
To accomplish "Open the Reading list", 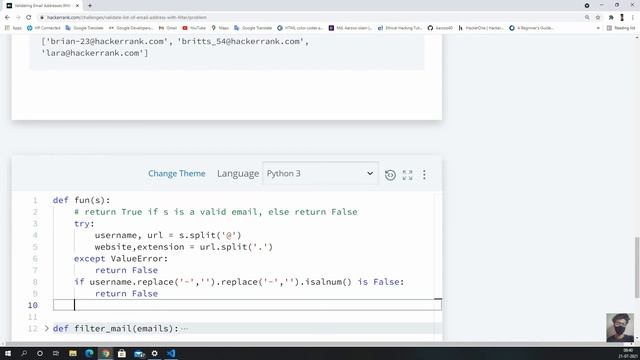I will [x=621, y=28].
